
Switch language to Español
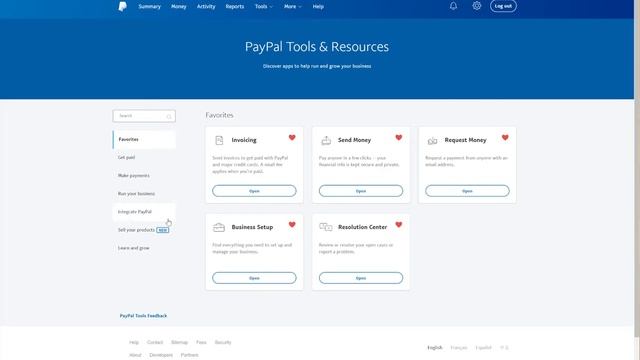tap(484, 348)
